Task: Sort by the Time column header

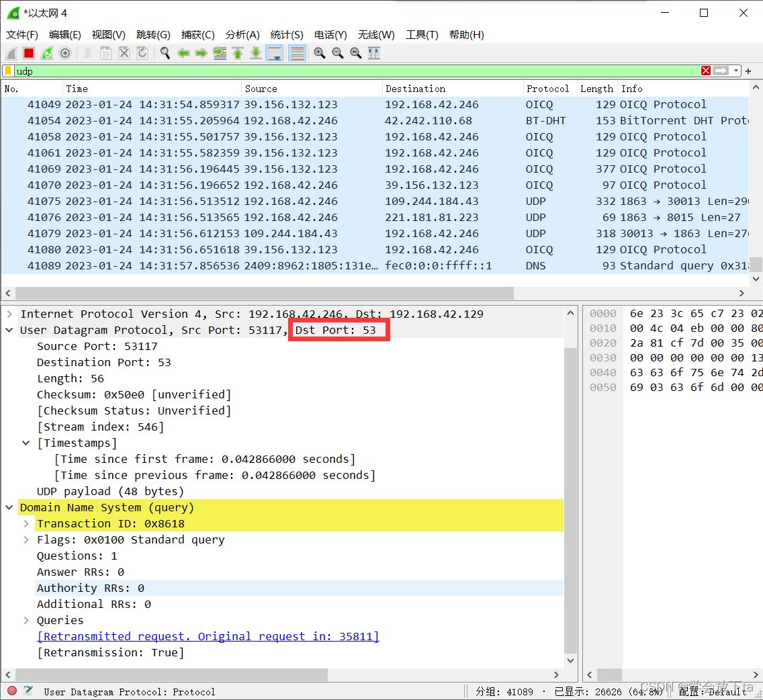Action: pyautogui.click(x=152, y=89)
